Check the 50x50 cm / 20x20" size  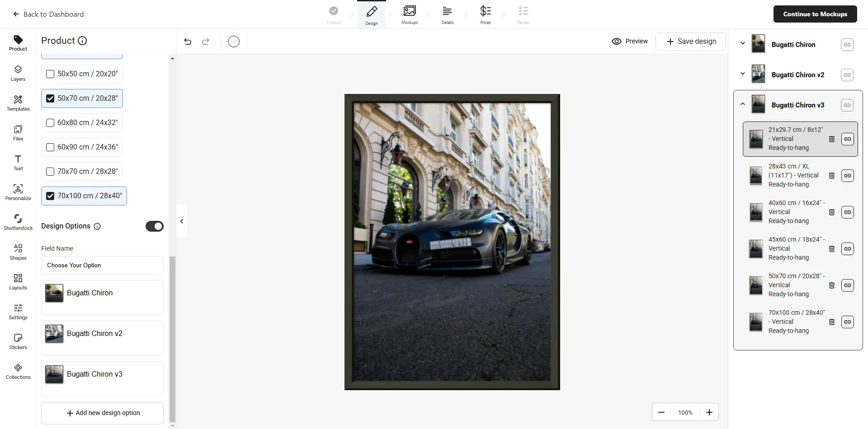(x=50, y=74)
